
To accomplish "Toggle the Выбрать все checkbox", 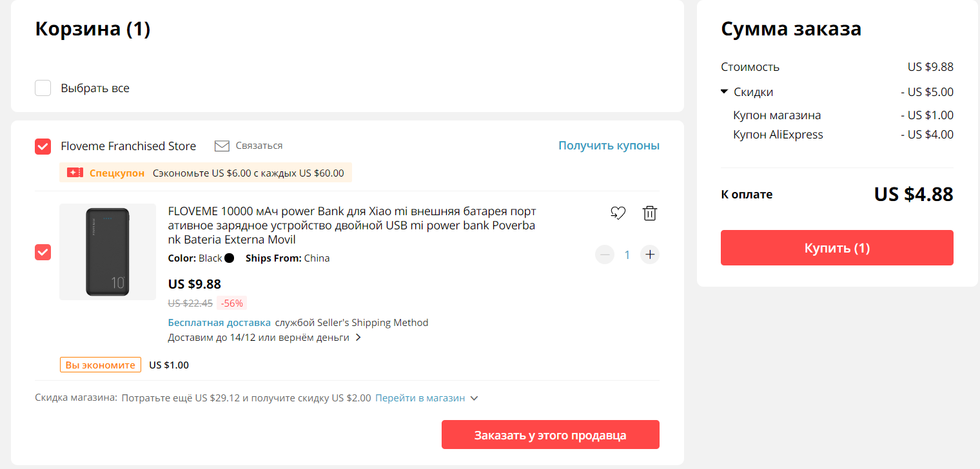I will [x=43, y=88].
